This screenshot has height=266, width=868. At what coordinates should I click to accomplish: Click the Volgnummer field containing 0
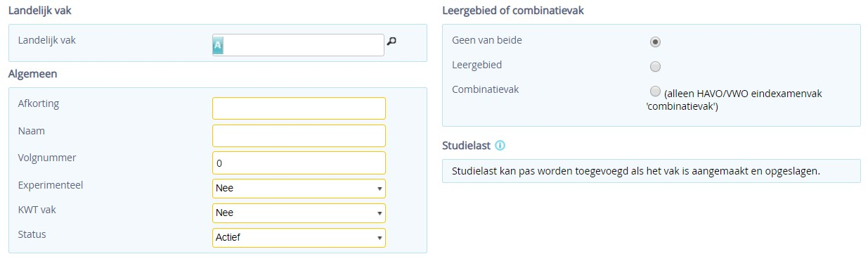tap(299, 163)
